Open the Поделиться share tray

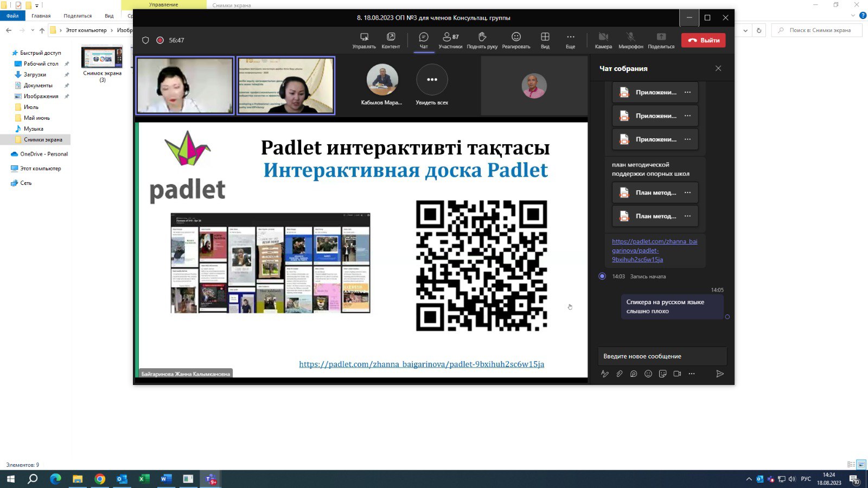661,41
